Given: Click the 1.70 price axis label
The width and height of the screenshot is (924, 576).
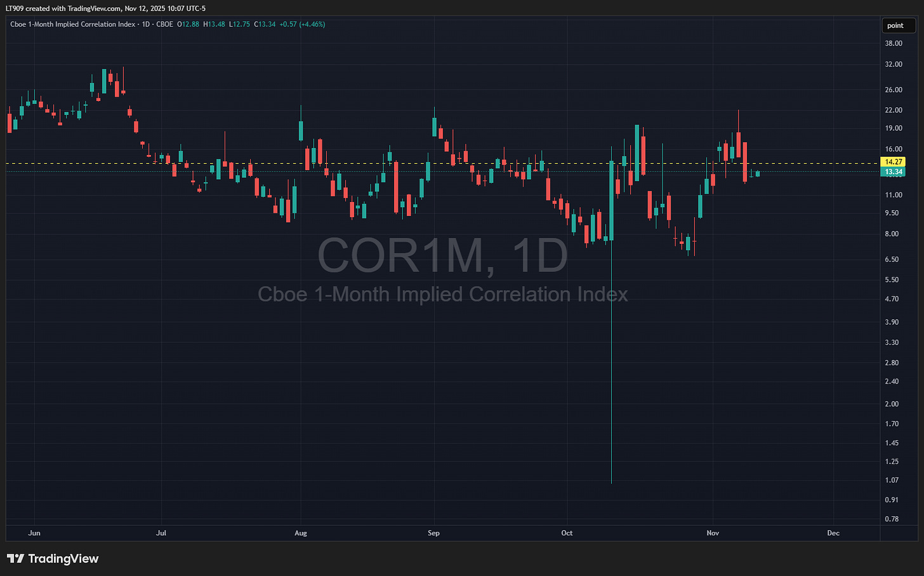Looking at the screenshot, I should [x=892, y=424].
